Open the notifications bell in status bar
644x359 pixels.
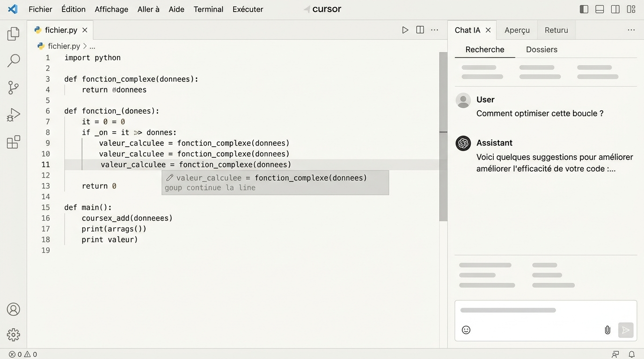(631, 354)
